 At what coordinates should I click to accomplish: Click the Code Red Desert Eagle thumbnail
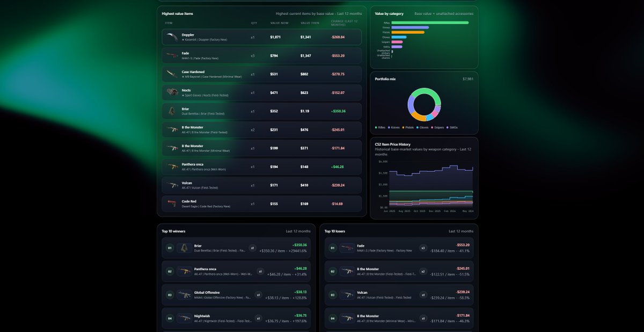(172, 204)
